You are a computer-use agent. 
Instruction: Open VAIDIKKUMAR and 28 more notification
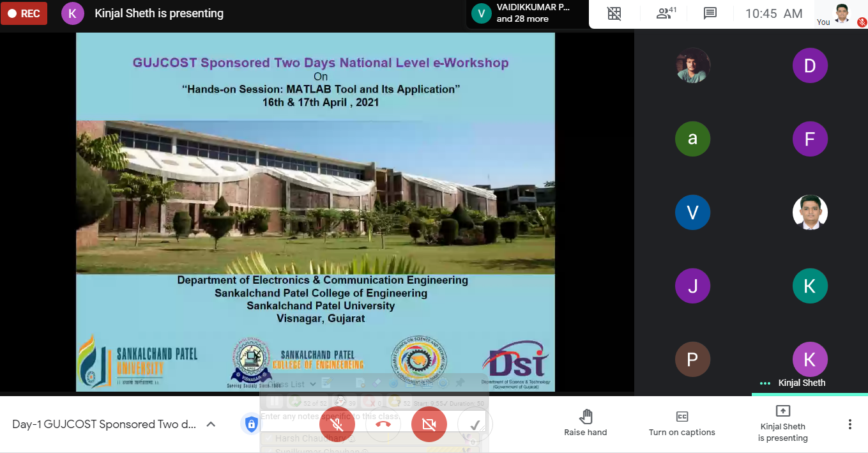[x=526, y=13]
